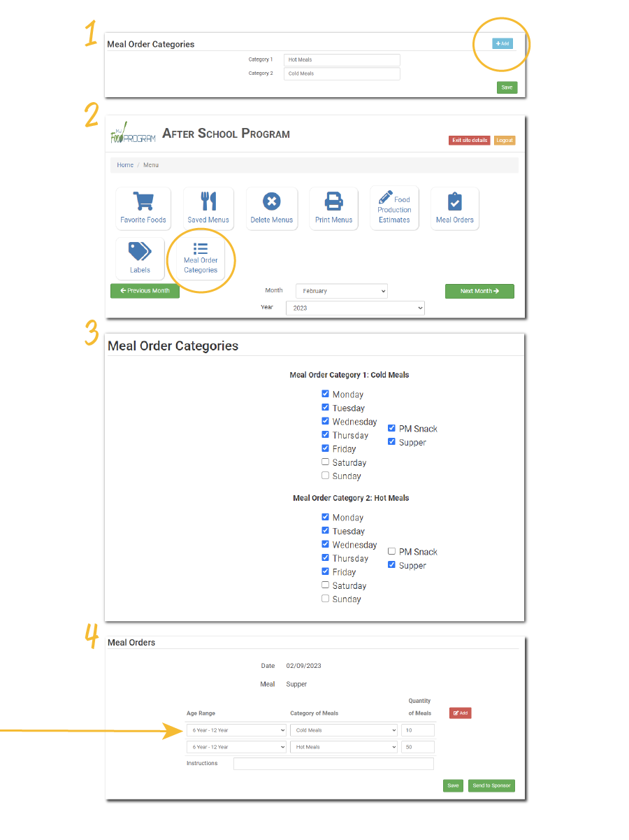Click the red Exit site details button

pyautogui.click(x=469, y=141)
